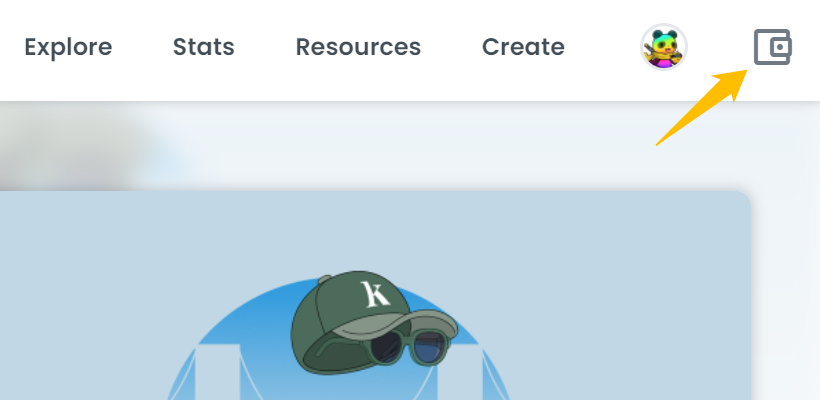
Task: Open the Explore menu
Action: click(68, 47)
